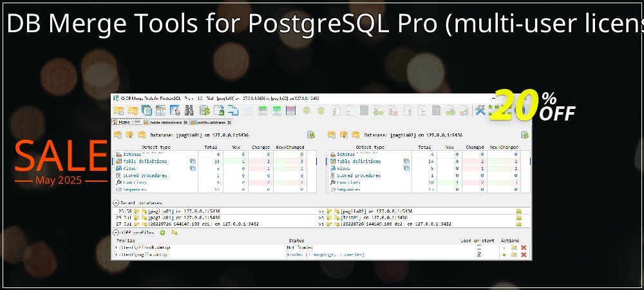This screenshot has width=644, height=290.
Task: Click the right panel 'Changed' column header
Action: pyautogui.click(x=475, y=147)
